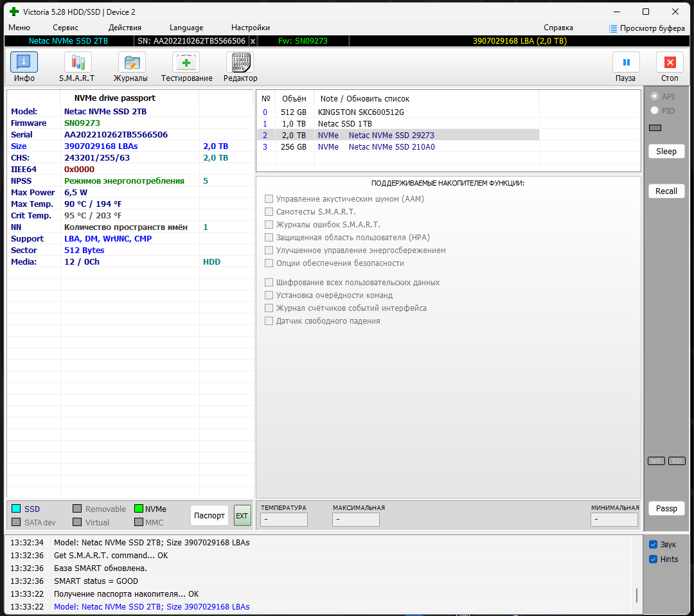Click the Firmware SN09273 value

point(82,123)
